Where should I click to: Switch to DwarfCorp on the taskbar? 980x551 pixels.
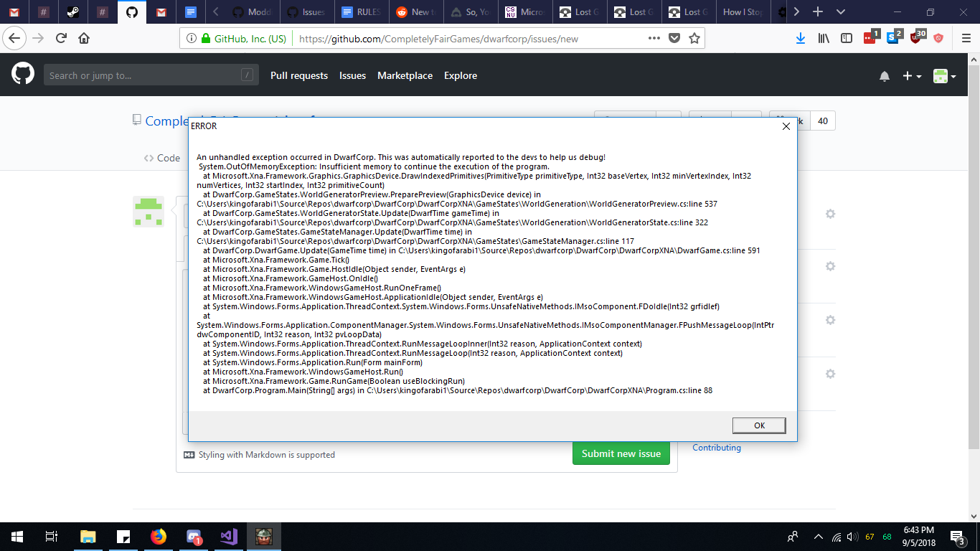pyautogui.click(x=263, y=536)
